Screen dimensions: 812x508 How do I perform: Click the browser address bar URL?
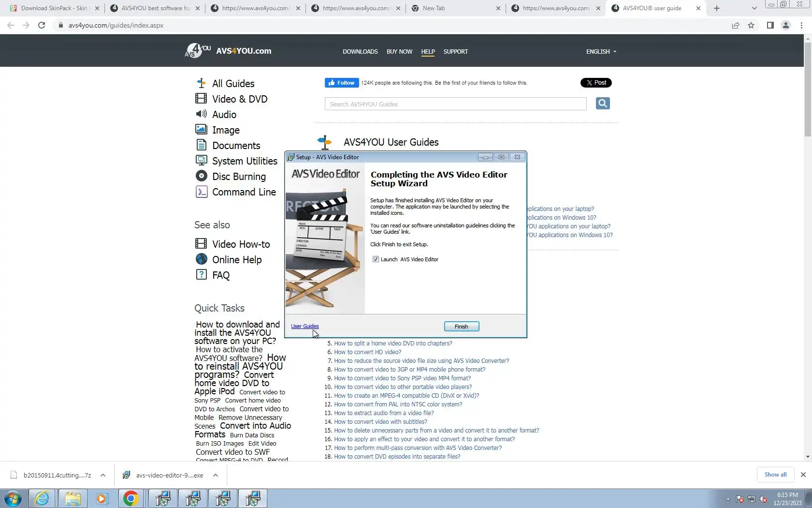click(116, 25)
